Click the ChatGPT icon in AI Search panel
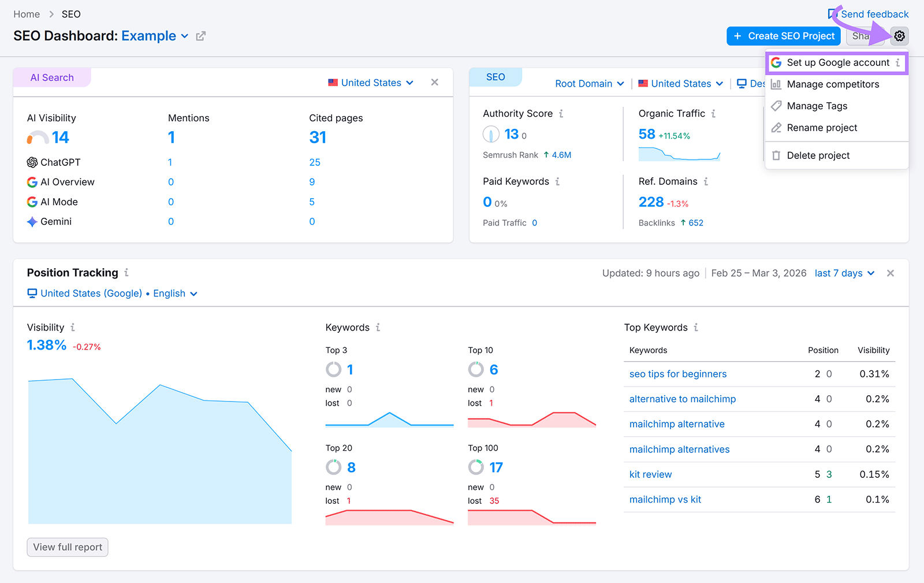This screenshot has height=583, width=924. (32, 162)
